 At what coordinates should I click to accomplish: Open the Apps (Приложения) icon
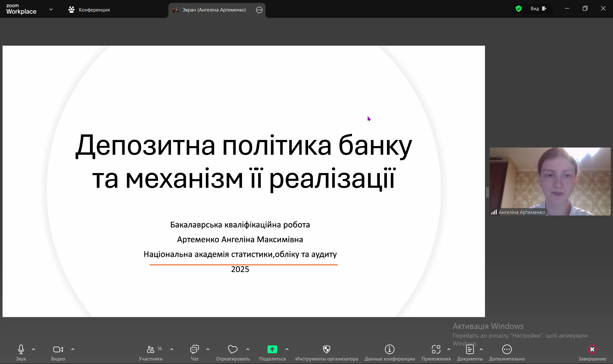tap(436, 350)
